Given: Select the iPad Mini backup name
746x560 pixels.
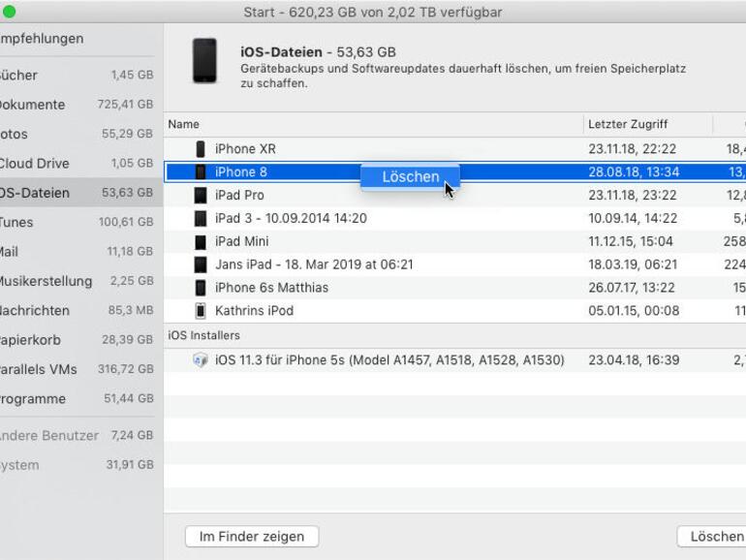Looking at the screenshot, I should (241, 241).
